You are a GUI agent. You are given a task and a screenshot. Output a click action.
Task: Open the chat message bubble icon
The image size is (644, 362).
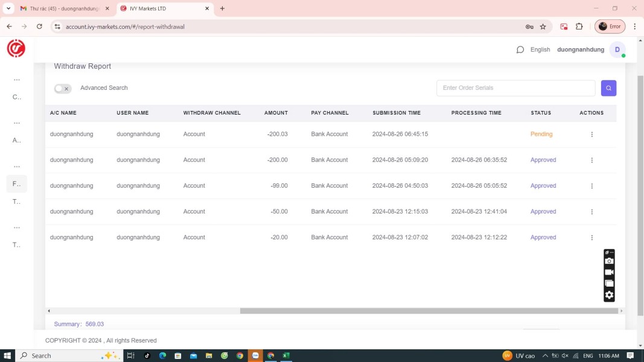tap(520, 49)
